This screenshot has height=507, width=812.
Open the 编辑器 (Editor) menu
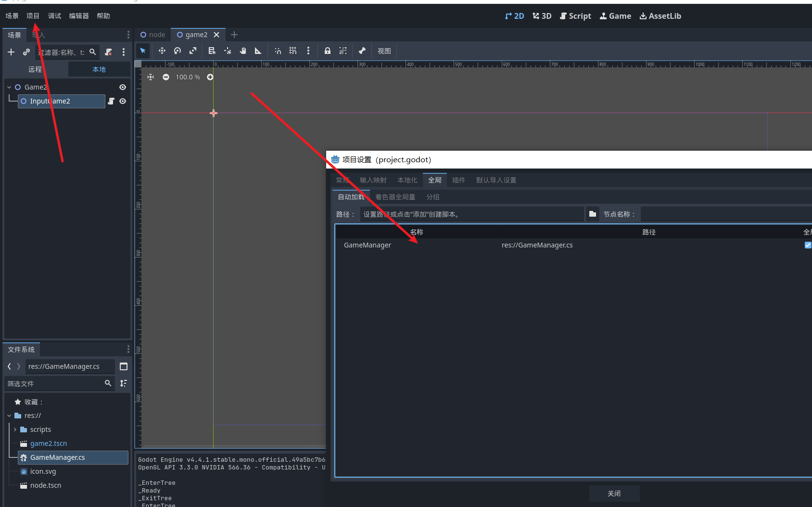click(x=79, y=16)
